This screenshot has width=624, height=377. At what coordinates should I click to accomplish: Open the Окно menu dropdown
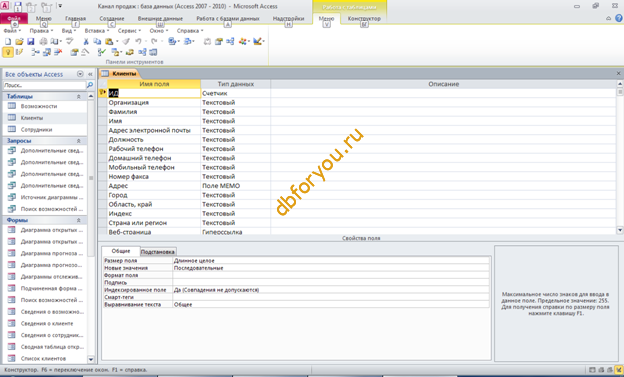(159, 31)
